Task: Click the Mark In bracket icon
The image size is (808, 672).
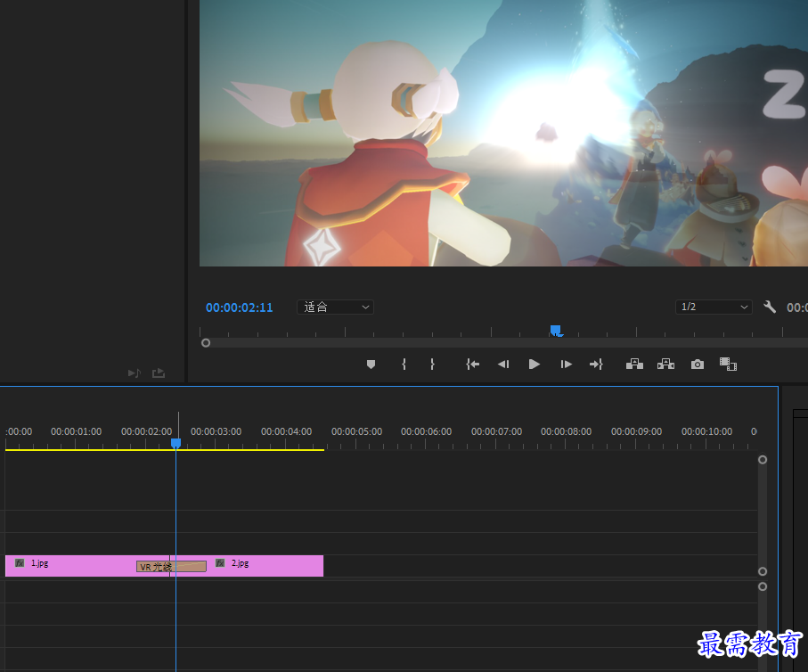Action: coord(404,365)
